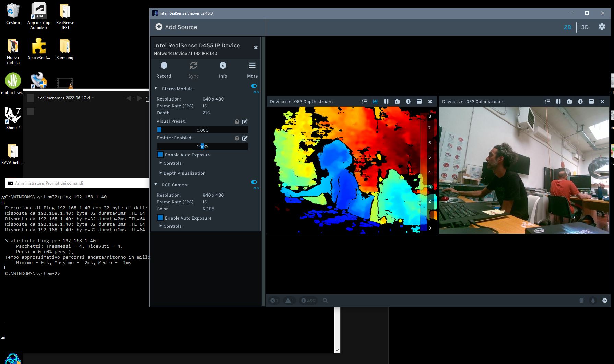Open the Rhino 7 desktop shortcut
Screen dimensions: 614x364
pyautogui.click(x=13, y=118)
